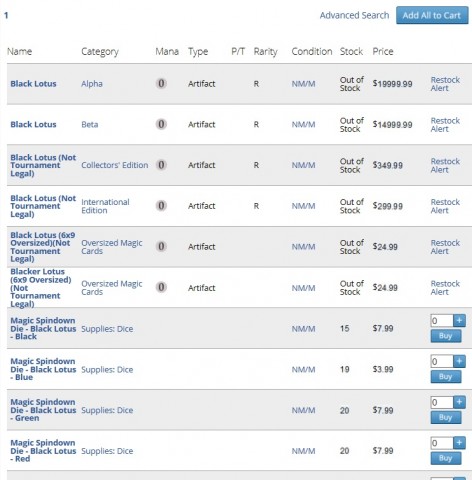This screenshot has height=480, width=472.
Task: Open the Alpha Black Lotus product page
Action: 33,84
